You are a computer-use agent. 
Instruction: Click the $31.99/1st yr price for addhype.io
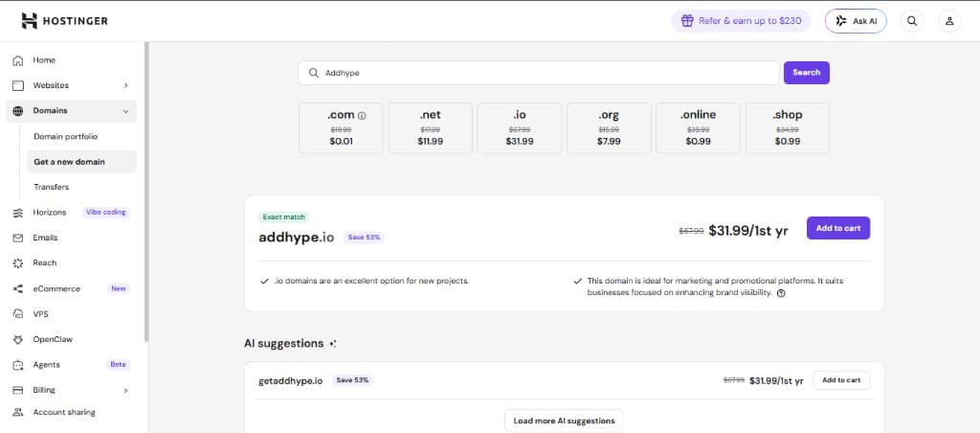tap(748, 231)
